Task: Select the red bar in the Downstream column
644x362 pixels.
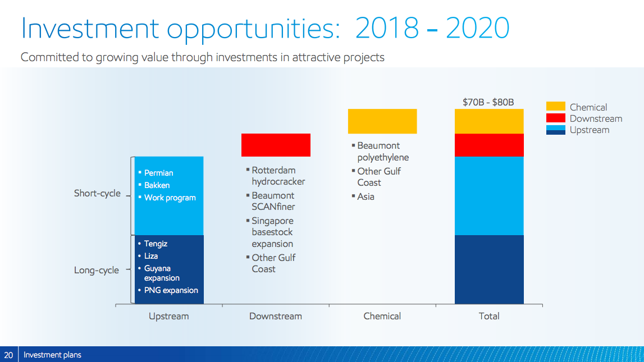Action: coord(276,145)
